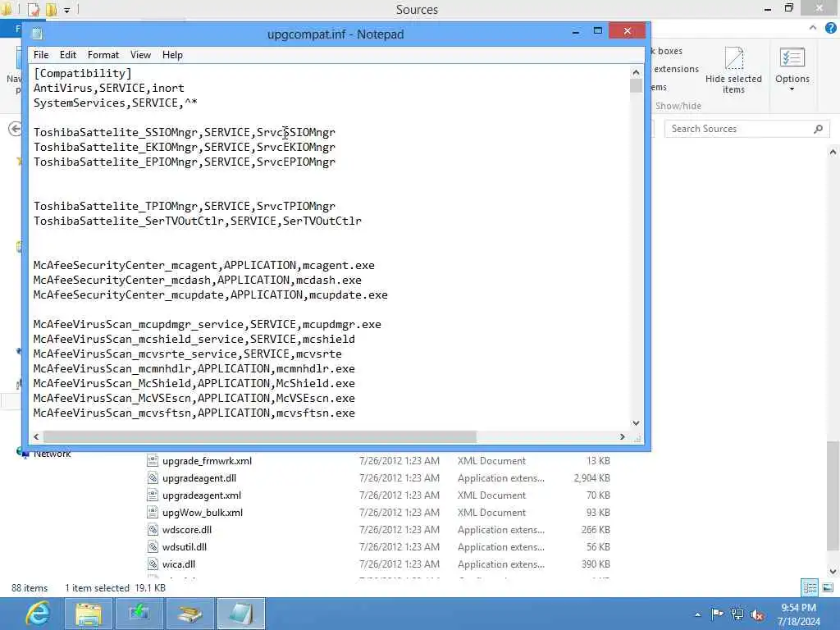Click the search magnifier icon in Explorer
The height and width of the screenshot is (630, 840).
click(818, 129)
